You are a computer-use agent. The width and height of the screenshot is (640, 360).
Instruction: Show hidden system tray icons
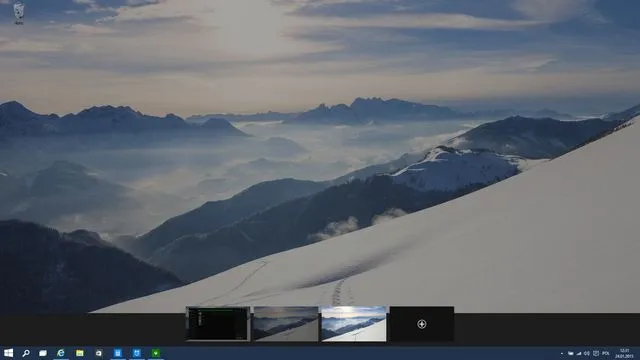[562, 353]
